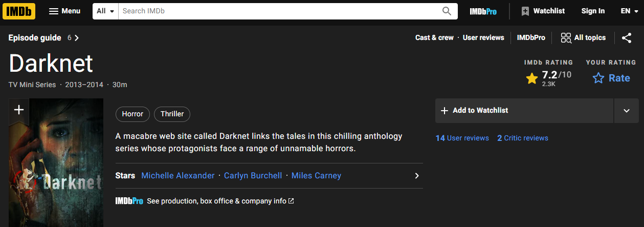
Task: Go to Cast & crew
Action: [x=434, y=37]
